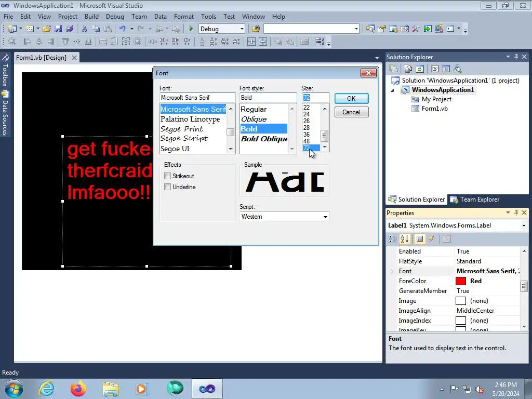Viewport: 532px width, 399px height.
Task: Collapse the WindowsApplication1 project node
Action: [393, 90]
